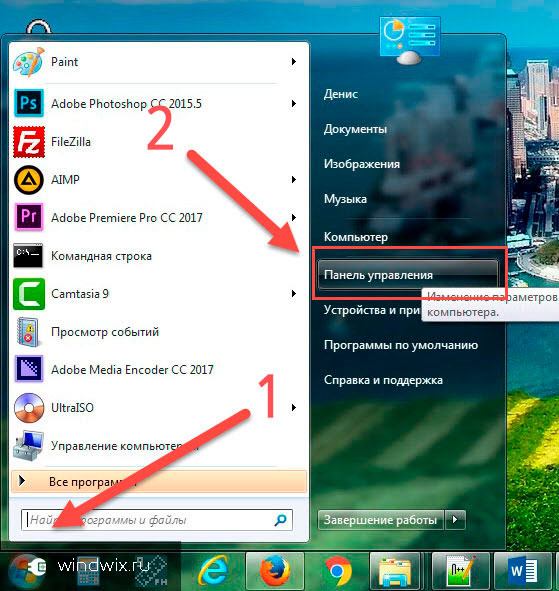Open Программы по умолчанию
Image resolution: width=559 pixels, height=591 pixels.
(x=401, y=345)
